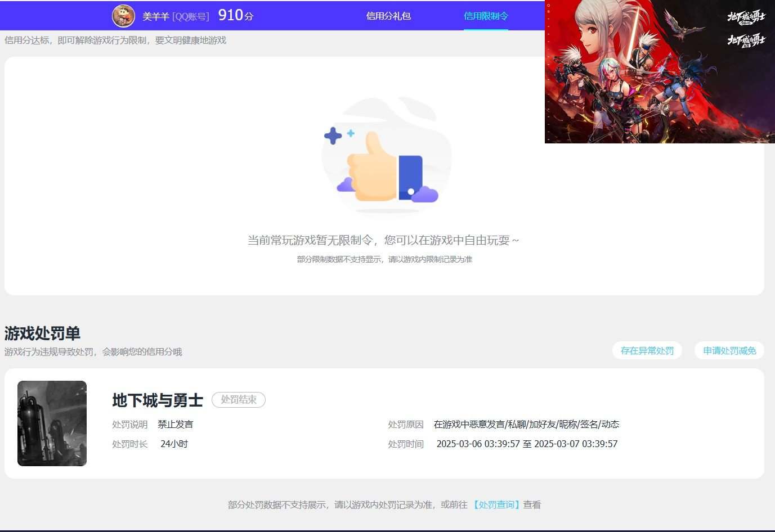Click the 信用分达标 hint text
The height and width of the screenshot is (532, 775).
pos(115,40)
